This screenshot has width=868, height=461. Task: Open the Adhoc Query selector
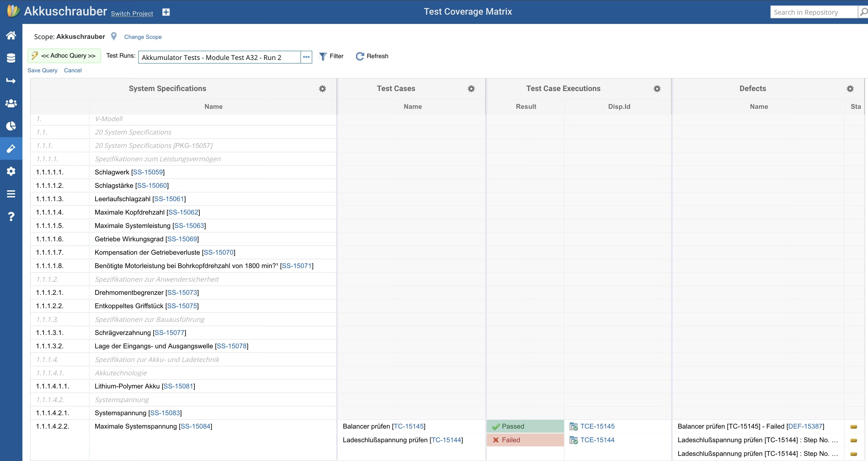click(64, 56)
